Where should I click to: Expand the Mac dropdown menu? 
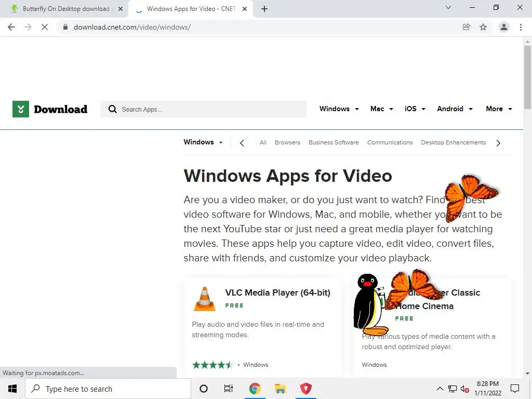(382, 109)
